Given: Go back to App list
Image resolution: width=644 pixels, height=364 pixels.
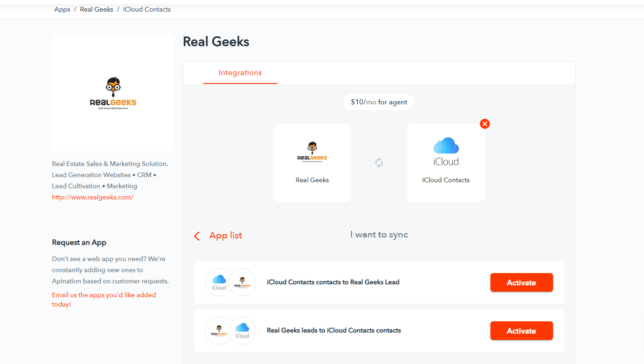Looking at the screenshot, I should point(225,236).
